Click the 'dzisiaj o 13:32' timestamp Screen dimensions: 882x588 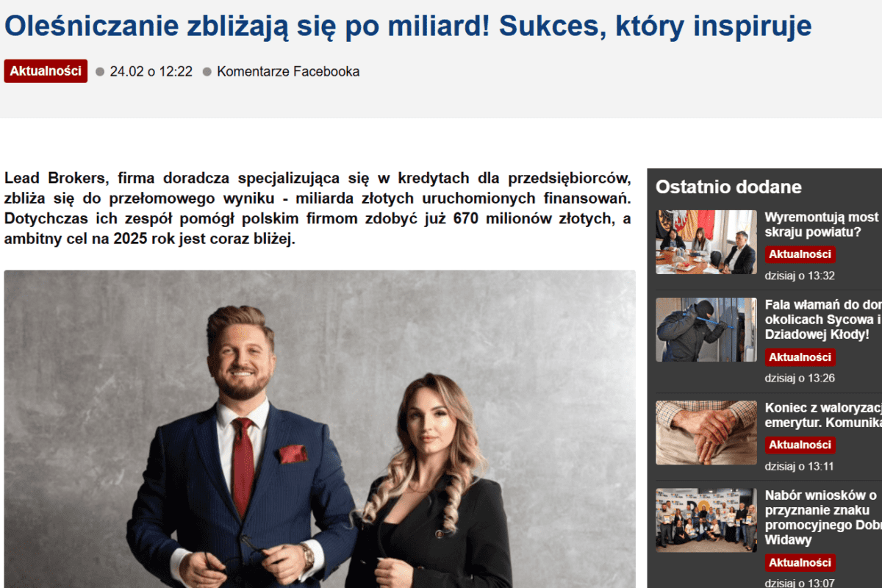pyautogui.click(x=800, y=276)
